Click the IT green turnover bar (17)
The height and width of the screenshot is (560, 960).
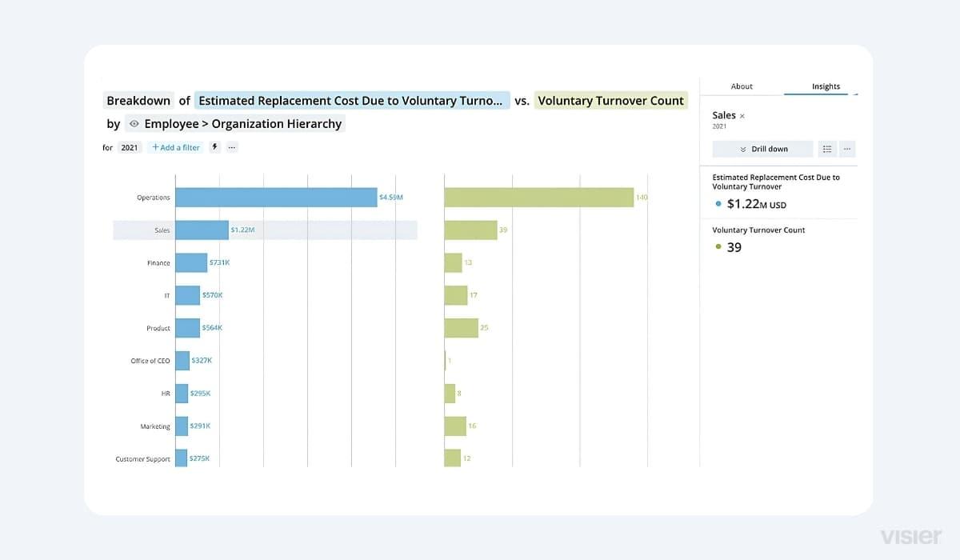coord(456,295)
